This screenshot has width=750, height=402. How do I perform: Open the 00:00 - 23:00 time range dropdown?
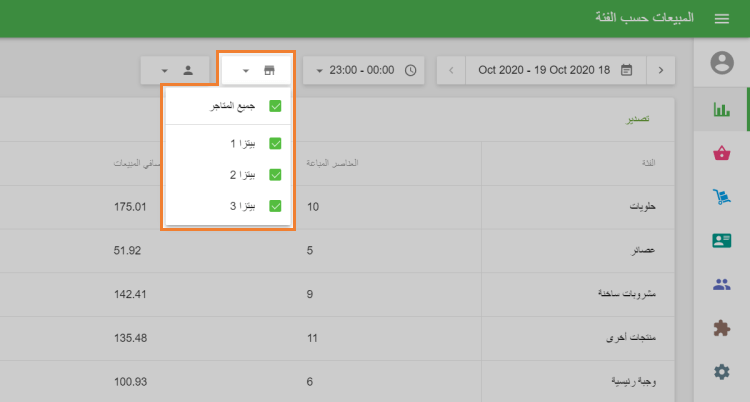coord(364,70)
